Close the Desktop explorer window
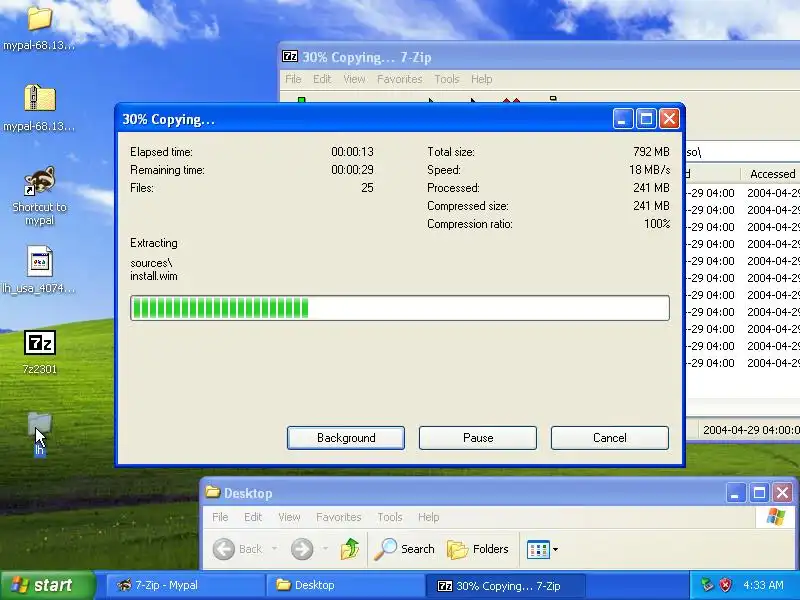Viewport: 800px width, 600px height. click(x=783, y=493)
